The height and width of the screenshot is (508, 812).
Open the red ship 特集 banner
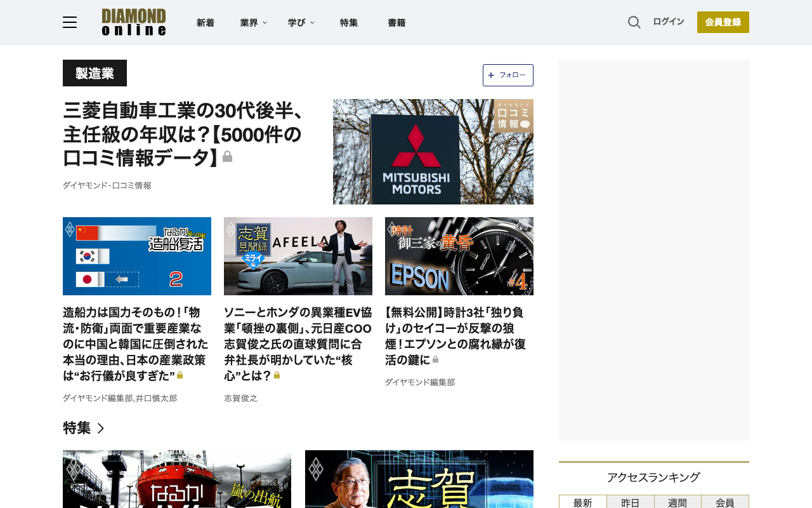click(177, 479)
